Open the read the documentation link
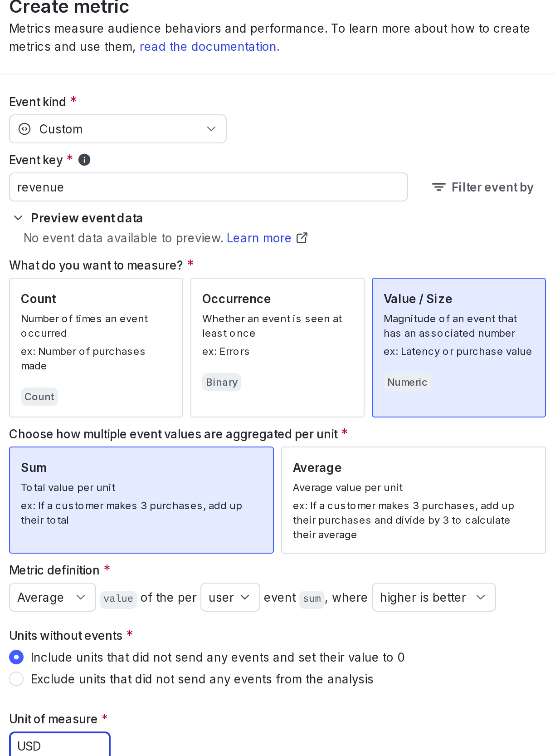This screenshot has width=555, height=756. (x=209, y=47)
